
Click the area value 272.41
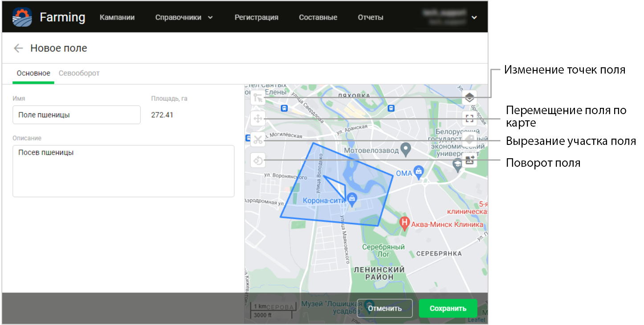(162, 115)
